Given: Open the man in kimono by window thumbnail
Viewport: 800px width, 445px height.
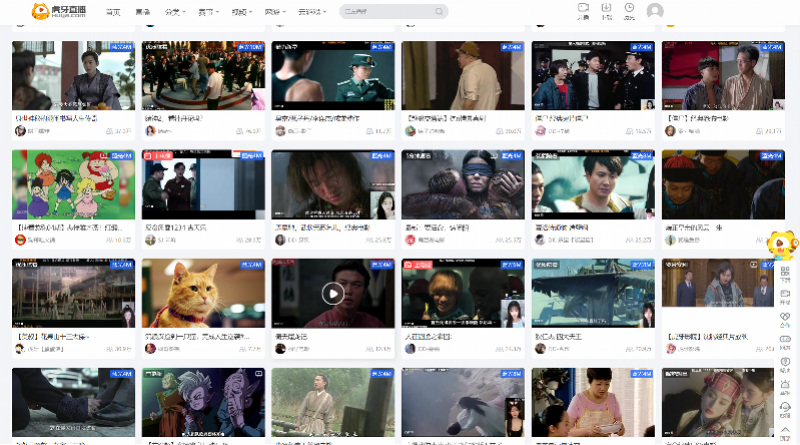Looking at the screenshot, I should pos(73,76).
